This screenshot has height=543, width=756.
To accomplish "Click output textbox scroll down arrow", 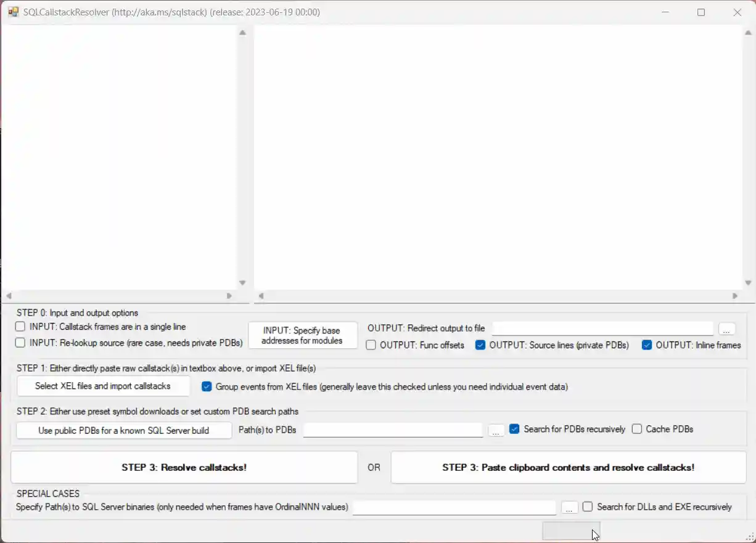I will pos(747,283).
